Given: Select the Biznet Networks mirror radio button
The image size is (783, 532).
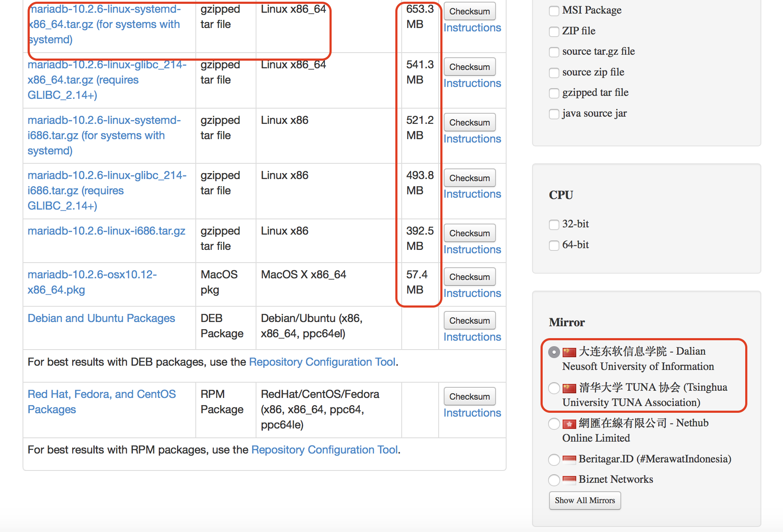Looking at the screenshot, I should [554, 480].
